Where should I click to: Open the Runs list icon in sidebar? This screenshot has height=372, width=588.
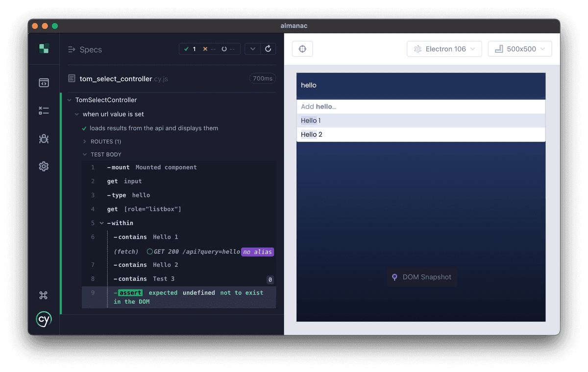tap(44, 111)
